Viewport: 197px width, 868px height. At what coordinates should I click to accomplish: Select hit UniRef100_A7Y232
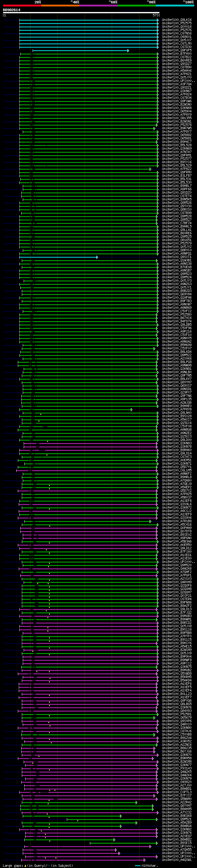tap(176, 812)
